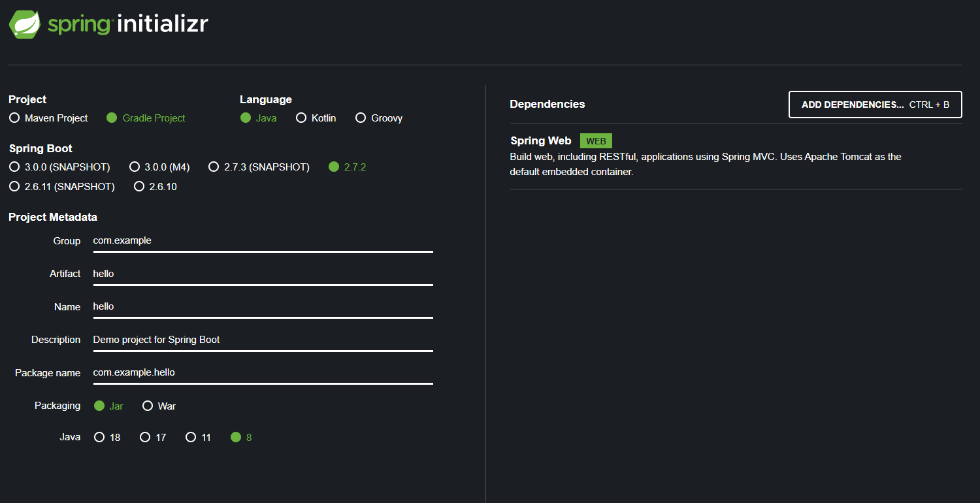Click the Spring Web dependency title

(541, 141)
